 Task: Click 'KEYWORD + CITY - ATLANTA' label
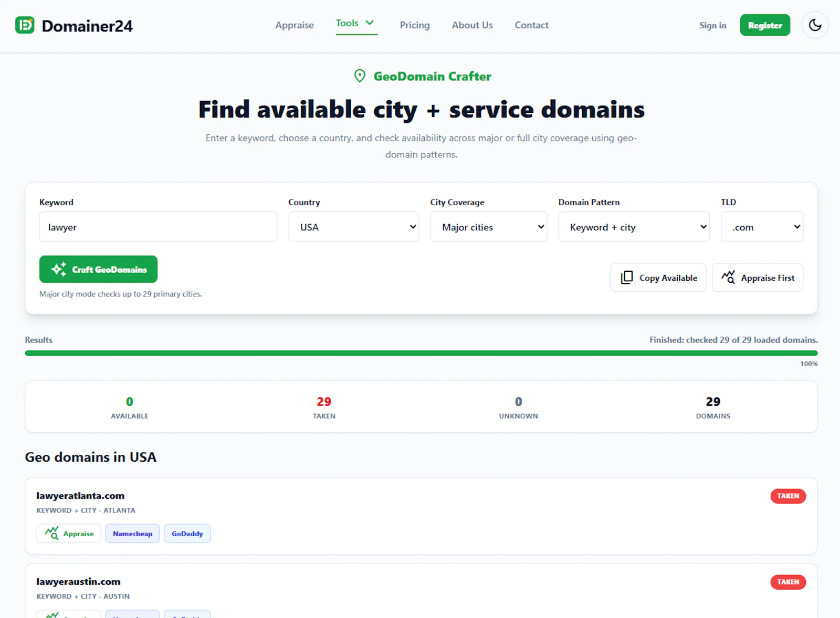(x=86, y=510)
